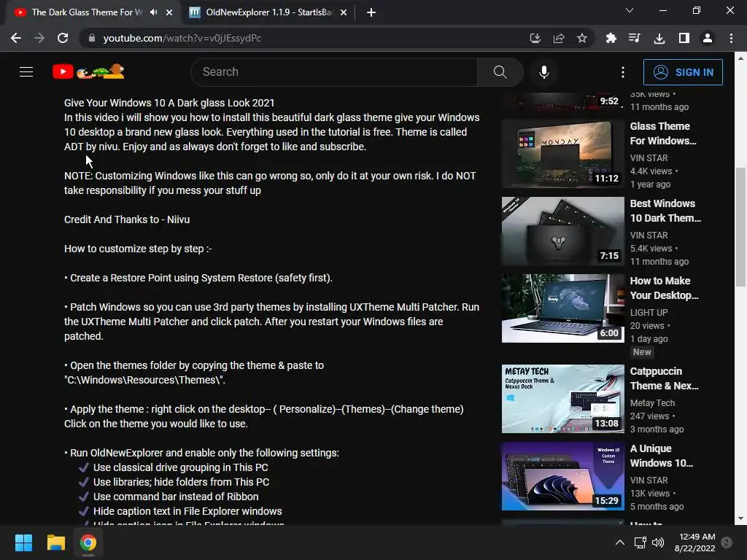The image size is (747, 560).
Task: Mute the YouTube tab via speaker icon
Action: (153, 12)
